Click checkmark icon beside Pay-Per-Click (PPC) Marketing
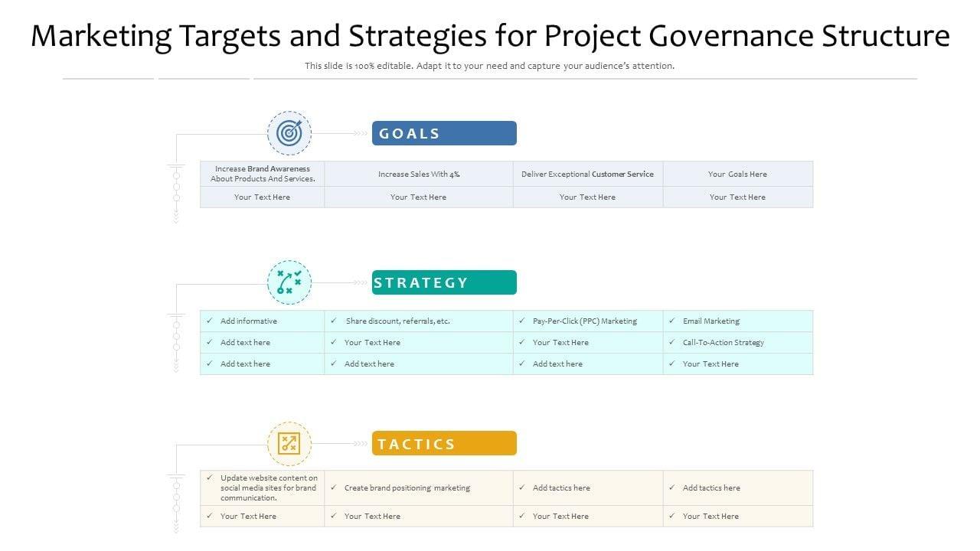This screenshot has width=980, height=551. 521,321
